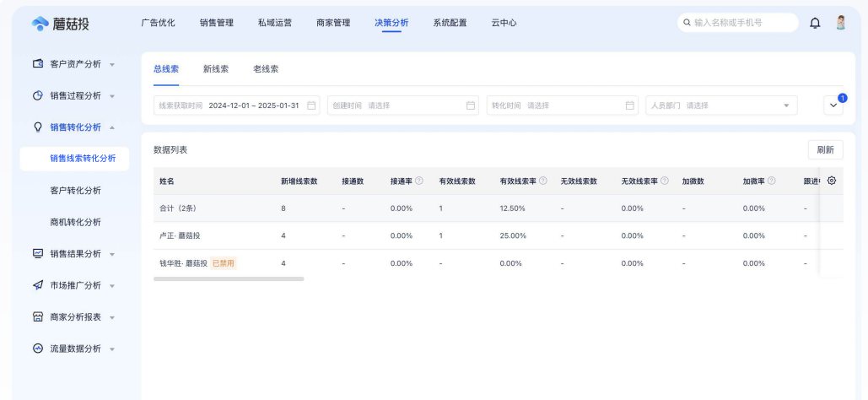Click the horizontal table scrollbar
The height and width of the screenshot is (400, 868).
pos(229,278)
